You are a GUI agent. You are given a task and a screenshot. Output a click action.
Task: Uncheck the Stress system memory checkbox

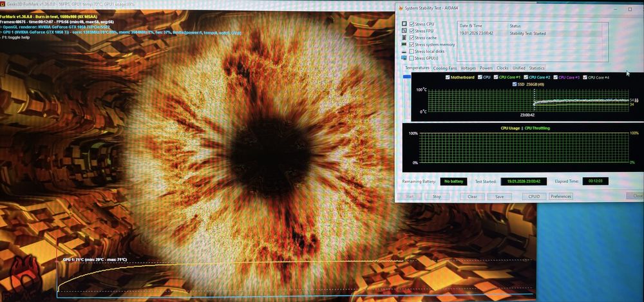[x=412, y=44]
